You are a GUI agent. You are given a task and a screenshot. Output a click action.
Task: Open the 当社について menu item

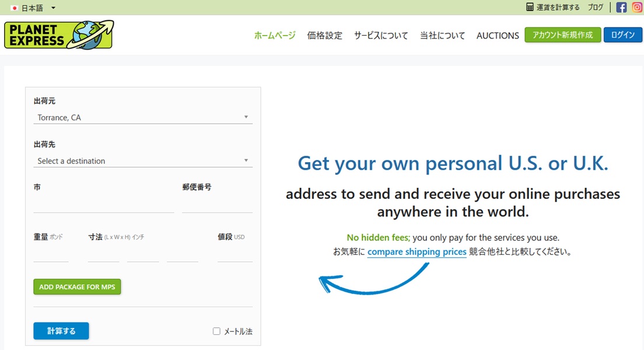pos(442,36)
